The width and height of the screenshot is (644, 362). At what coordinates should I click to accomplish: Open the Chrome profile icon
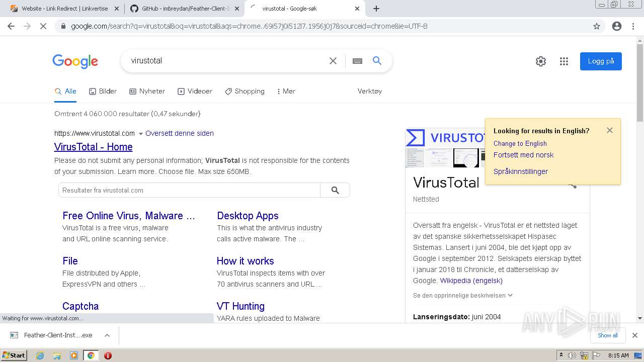(x=617, y=26)
